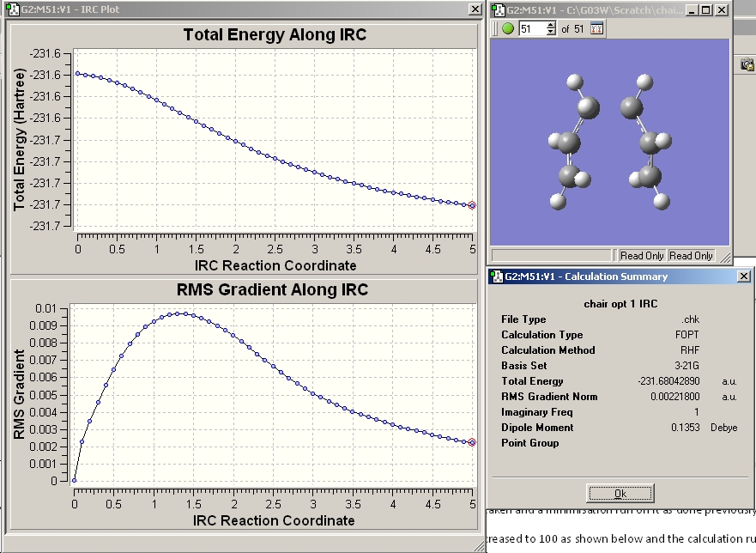
Task: Click the 'Calculation Method' label
Action: 548,350
